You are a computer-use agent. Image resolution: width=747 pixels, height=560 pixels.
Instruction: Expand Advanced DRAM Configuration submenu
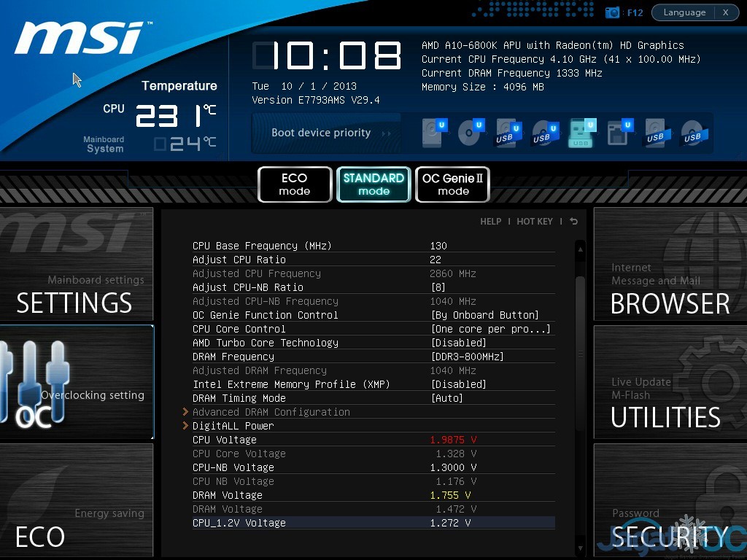[x=271, y=412]
